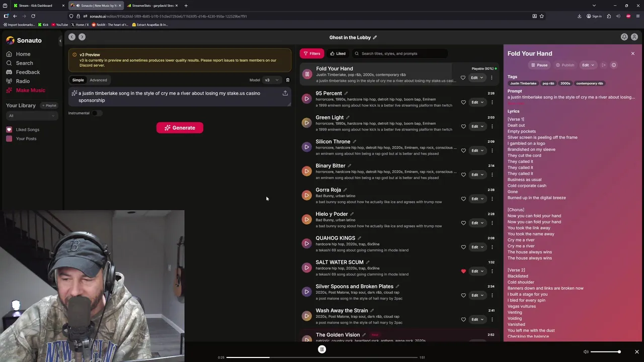Play the Gorra Roja track
This screenshot has height=362, width=644.
point(306,195)
